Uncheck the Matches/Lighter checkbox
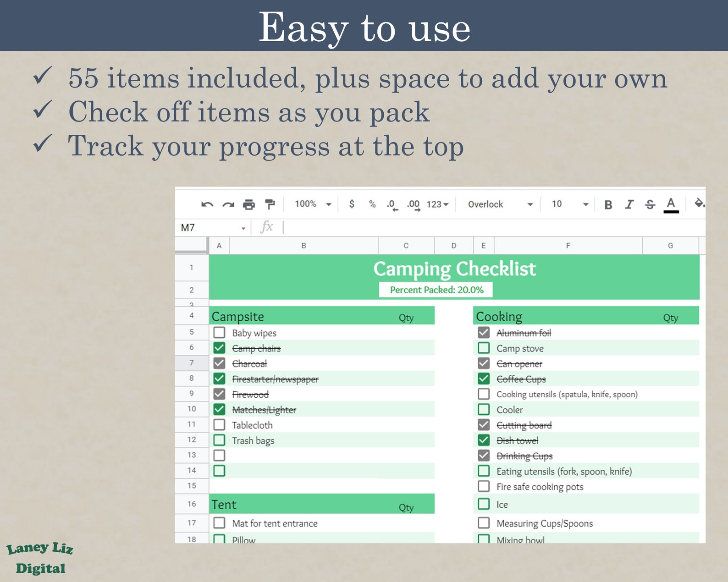728x582 pixels. pyautogui.click(x=219, y=409)
